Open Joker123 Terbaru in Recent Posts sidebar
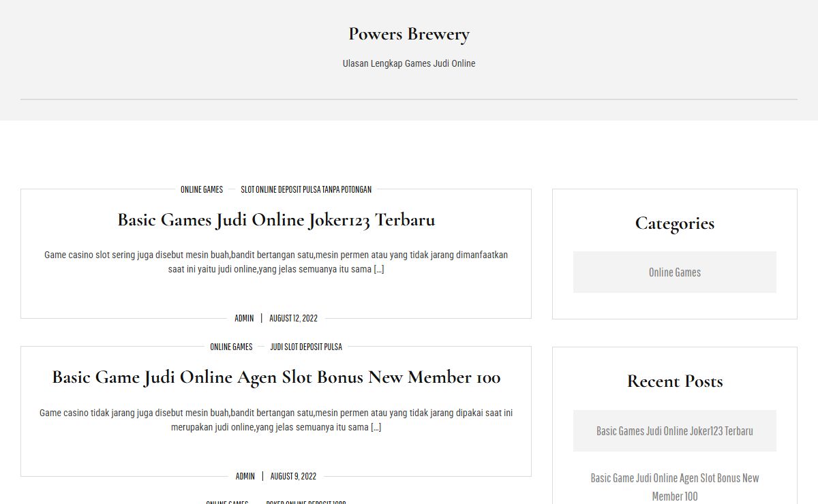Viewport: 818px width, 504px height. tap(674, 430)
